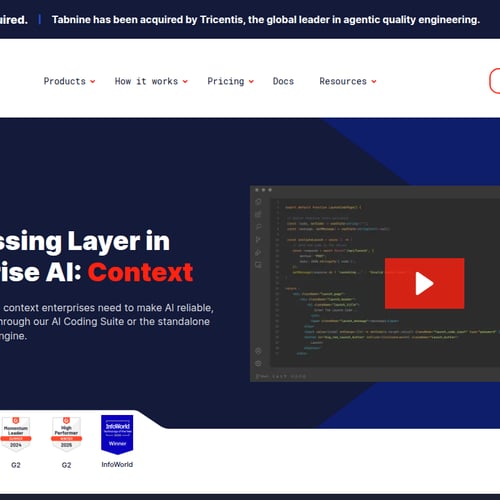Click the red outlined button beside Resources
The height and width of the screenshot is (500, 500).
click(495, 81)
